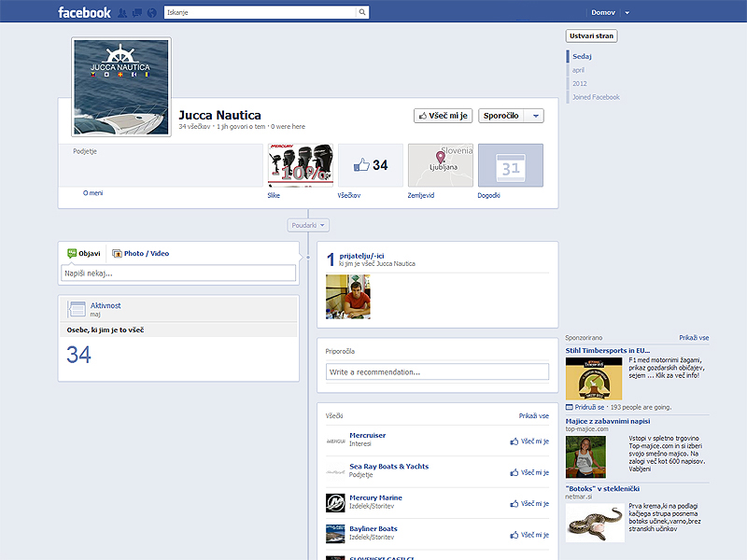Select the Objavi post tab
The height and width of the screenshot is (560, 747).
pos(84,253)
